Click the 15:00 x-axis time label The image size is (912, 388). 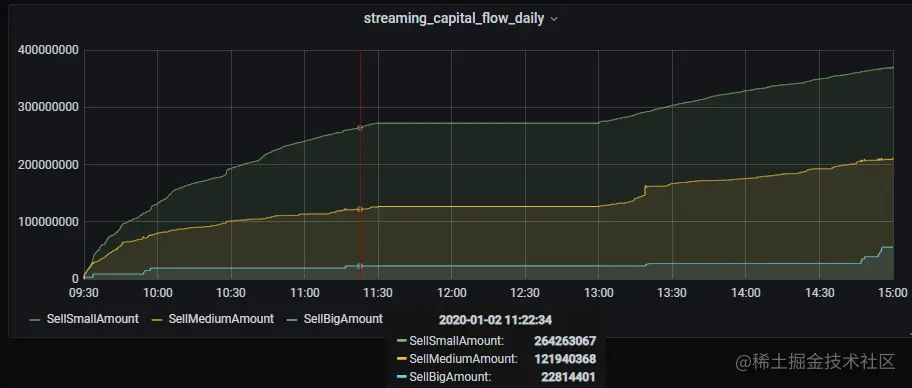[x=893, y=293]
